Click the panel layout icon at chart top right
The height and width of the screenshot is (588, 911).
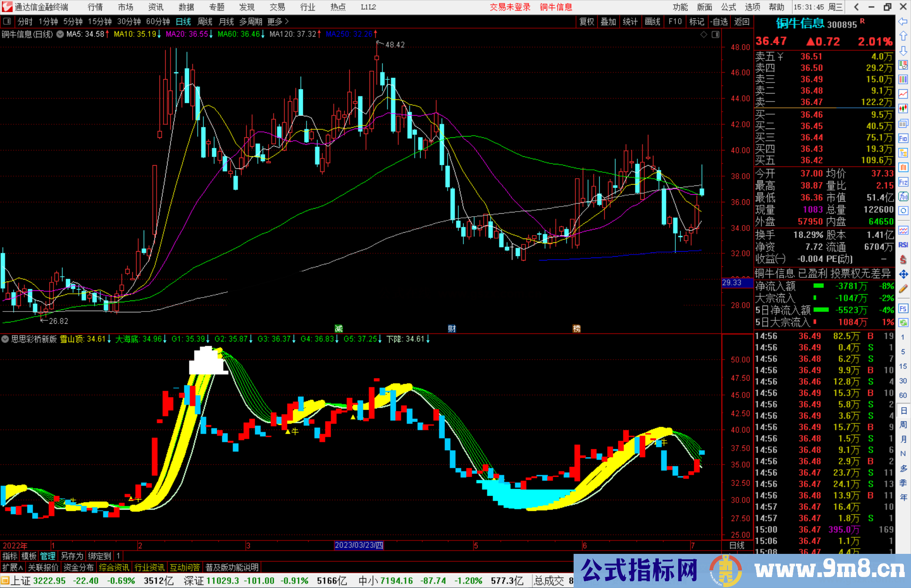[x=715, y=35]
